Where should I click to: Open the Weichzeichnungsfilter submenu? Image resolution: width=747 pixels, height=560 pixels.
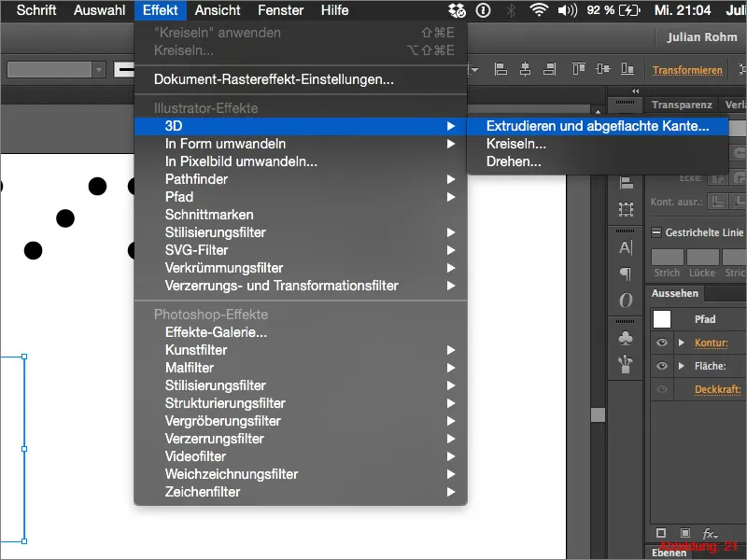tap(301, 474)
